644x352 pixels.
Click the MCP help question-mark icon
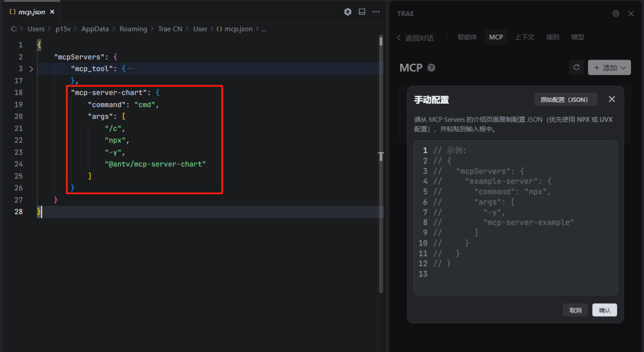431,68
